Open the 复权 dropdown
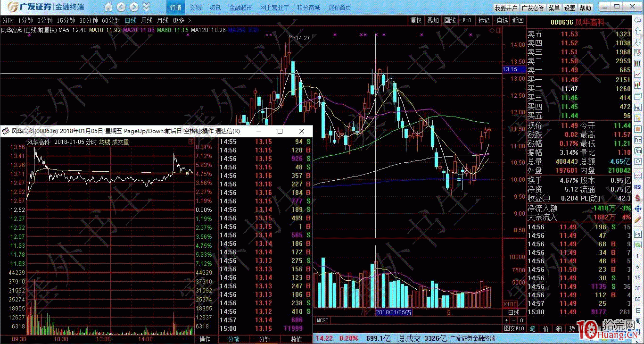This screenshot has height=344, width=644. tap(416, 20)
